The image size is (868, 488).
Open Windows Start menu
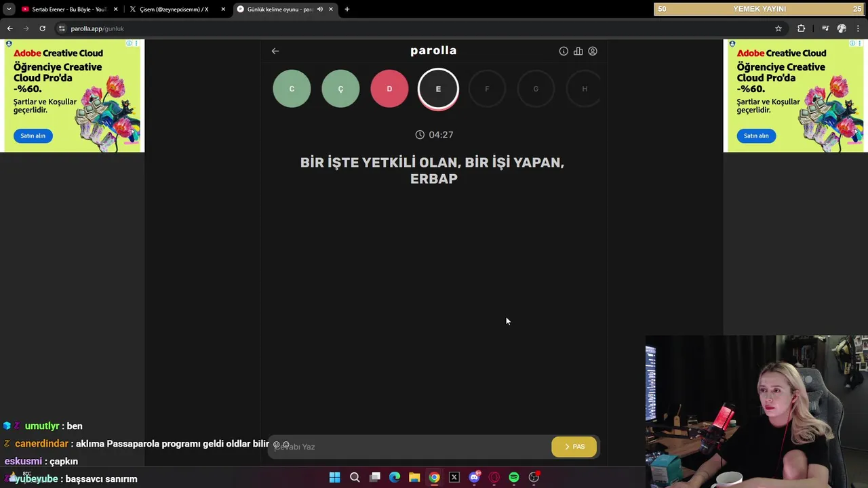[334, 478]
